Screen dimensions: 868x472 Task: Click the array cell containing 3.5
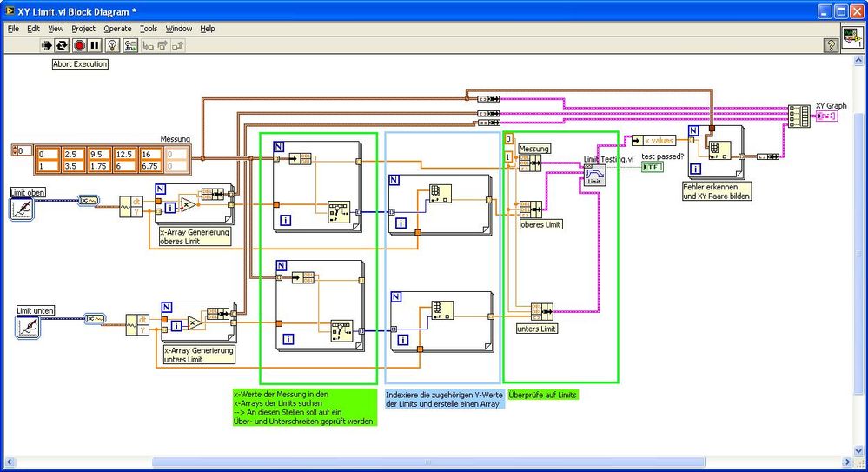point(73,166)
